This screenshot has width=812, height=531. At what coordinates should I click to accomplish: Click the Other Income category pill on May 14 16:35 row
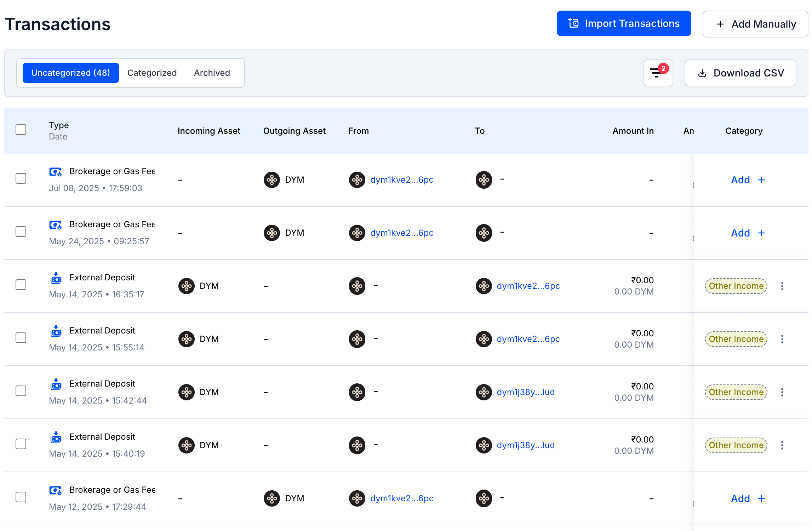(736, 286)
